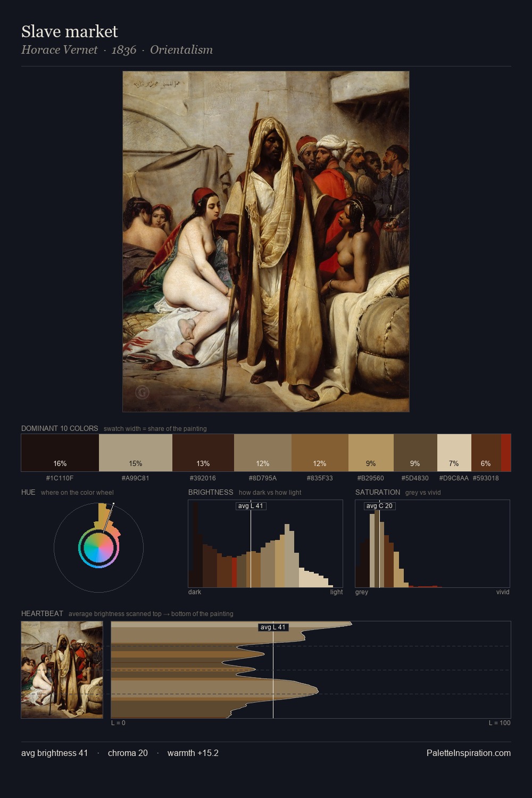Click the avg C 20 label in saturation chart
Viewport: 532px width, 798px height.
pyautogui.click(x=379, y=506)
